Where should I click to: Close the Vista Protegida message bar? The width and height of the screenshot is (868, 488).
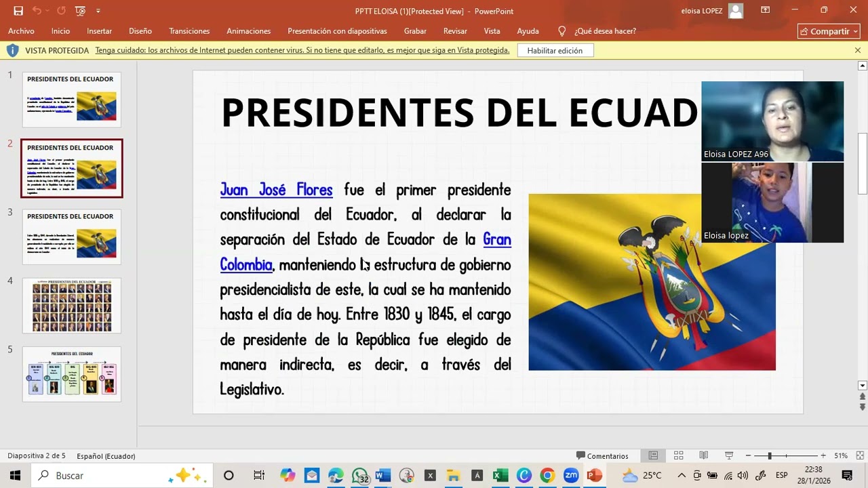857,50
